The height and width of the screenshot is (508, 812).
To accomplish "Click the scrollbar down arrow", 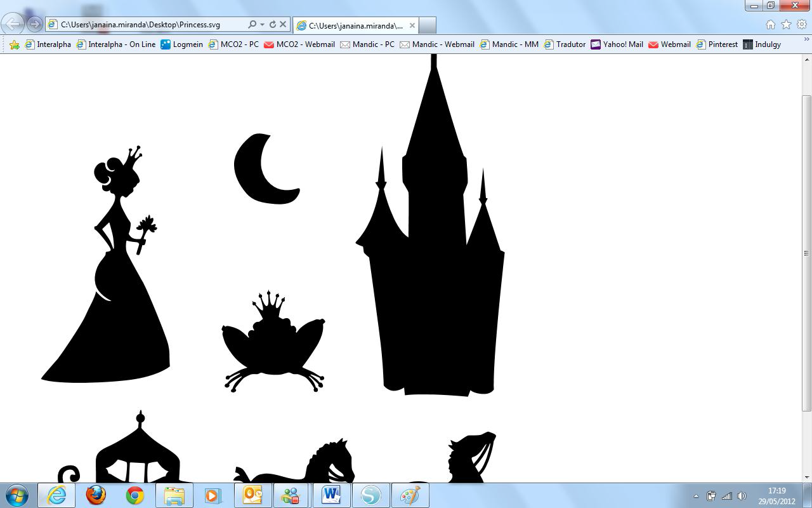I will coord(806,477).
